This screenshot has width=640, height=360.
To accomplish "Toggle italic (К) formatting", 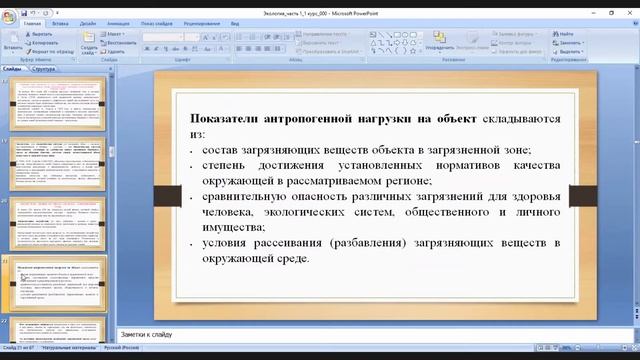I will (x=156, y=49).
